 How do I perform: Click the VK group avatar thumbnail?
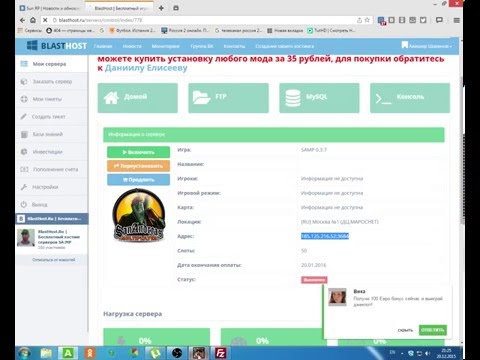click(x=26, y=238)
